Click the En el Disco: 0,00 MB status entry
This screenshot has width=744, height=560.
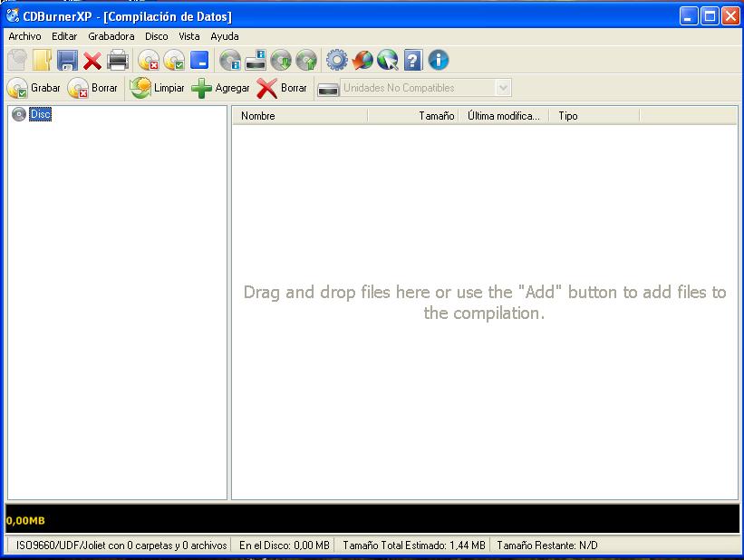point(285,546)
